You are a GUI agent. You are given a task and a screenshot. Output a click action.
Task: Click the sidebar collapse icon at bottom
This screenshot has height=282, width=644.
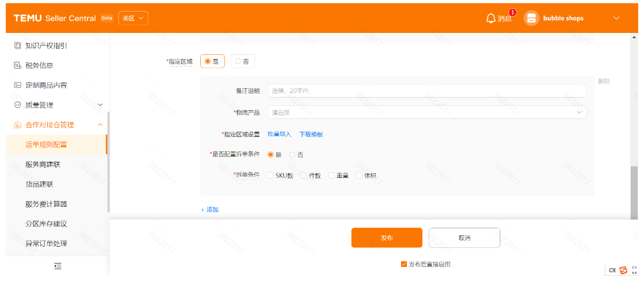tap(58, 266)
